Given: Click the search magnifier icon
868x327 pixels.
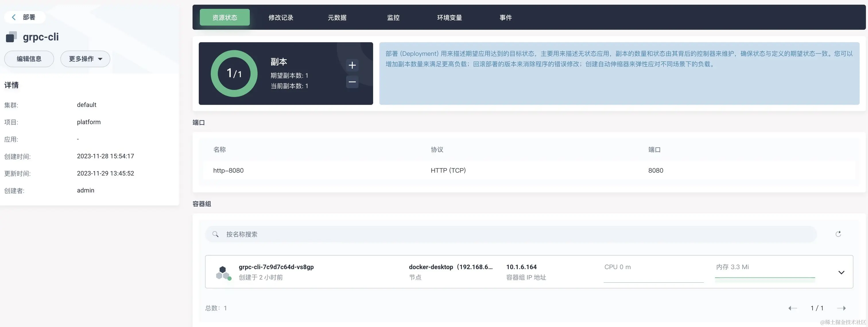Looking at the screenshot, I should [215, 234].
